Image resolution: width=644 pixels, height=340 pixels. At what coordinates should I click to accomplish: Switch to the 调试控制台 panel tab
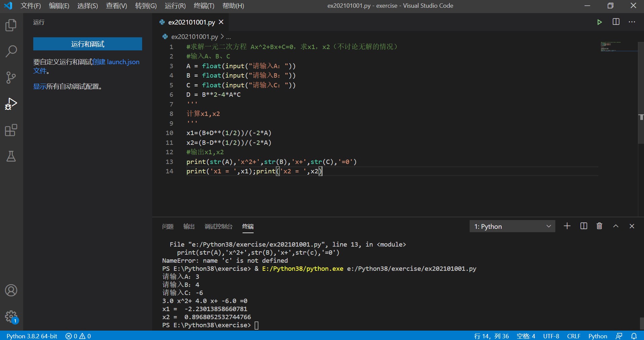point(218,226)
